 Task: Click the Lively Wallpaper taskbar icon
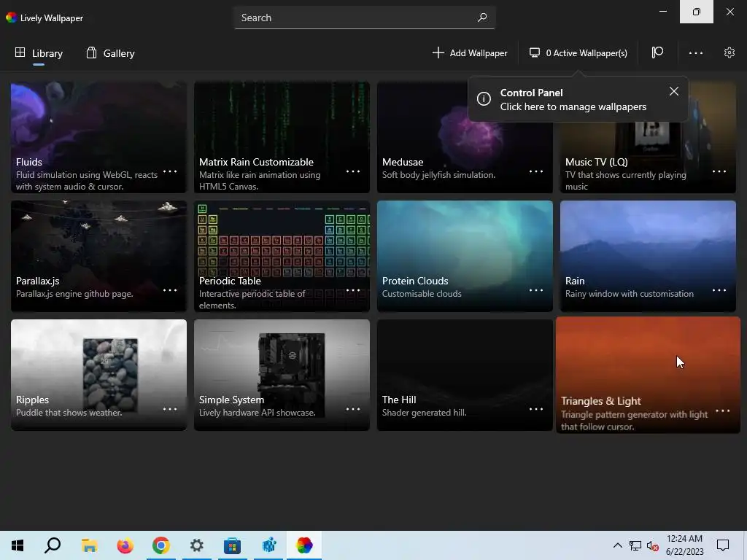coord(304,545)
